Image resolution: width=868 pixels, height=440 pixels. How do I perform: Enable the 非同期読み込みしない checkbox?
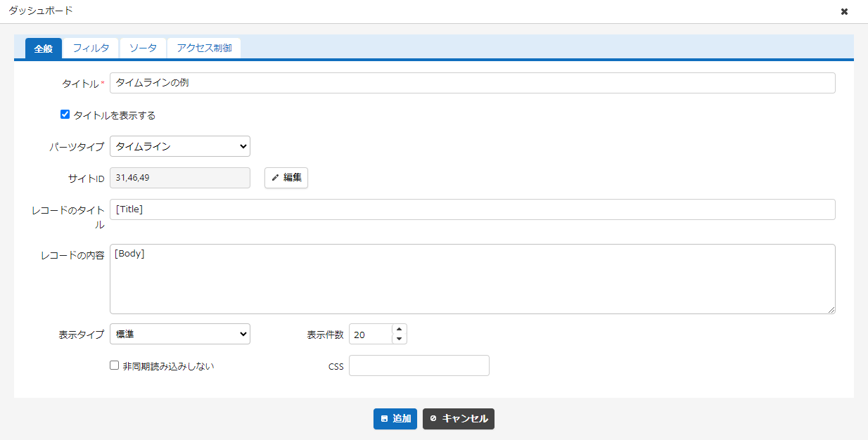(x=115, y=365)
